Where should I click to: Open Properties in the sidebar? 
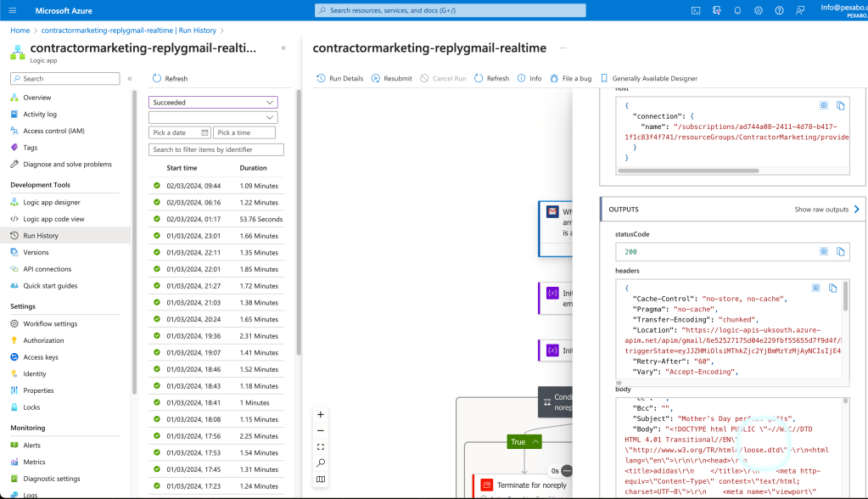38,390
